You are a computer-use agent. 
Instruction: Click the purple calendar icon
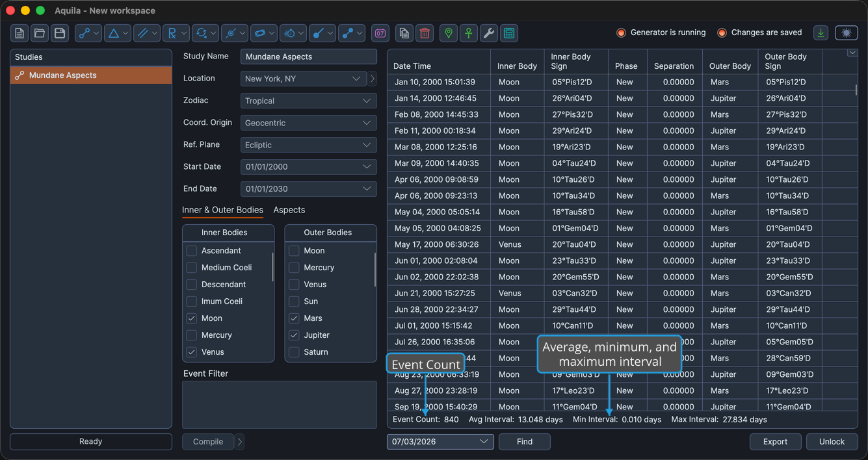click(380, 33)
